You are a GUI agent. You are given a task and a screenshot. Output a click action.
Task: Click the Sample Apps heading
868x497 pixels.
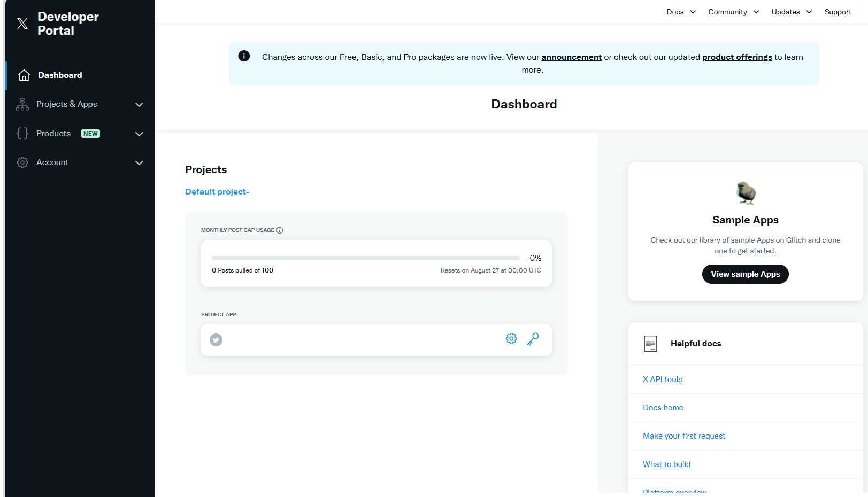pyautogui.click(x=746, y=220)
